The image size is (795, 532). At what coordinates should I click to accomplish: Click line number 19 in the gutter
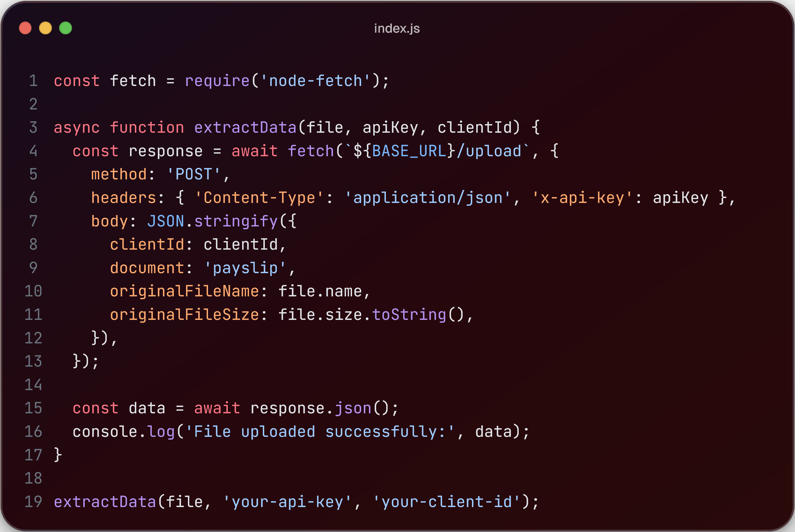tap(33, 502)
